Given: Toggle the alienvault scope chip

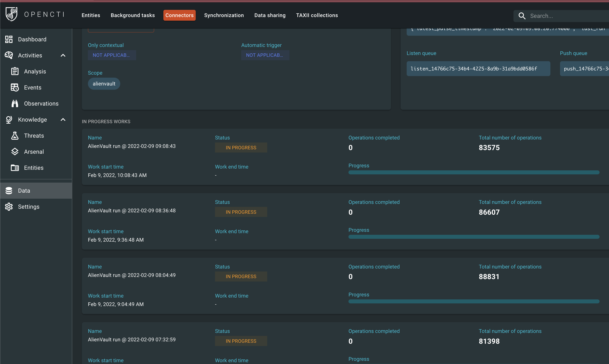Looking at the screenshot, I should point(104,83).
